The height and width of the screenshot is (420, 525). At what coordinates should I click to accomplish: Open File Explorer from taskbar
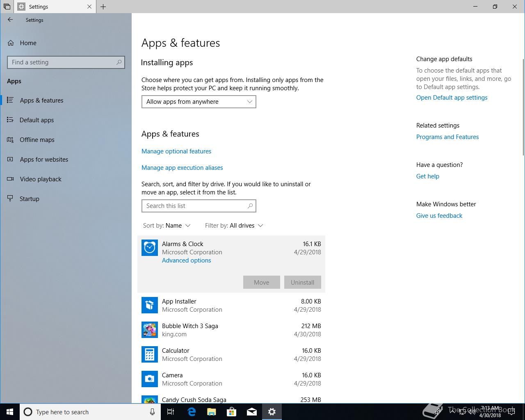[x=212, y=412]
